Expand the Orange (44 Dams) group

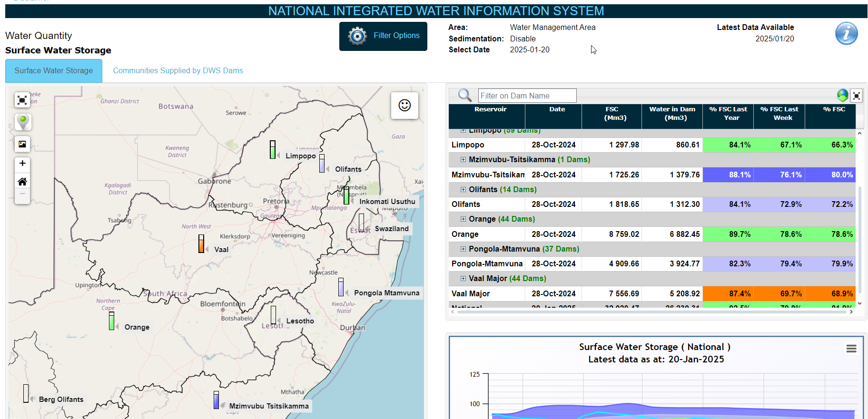[463, 219]
